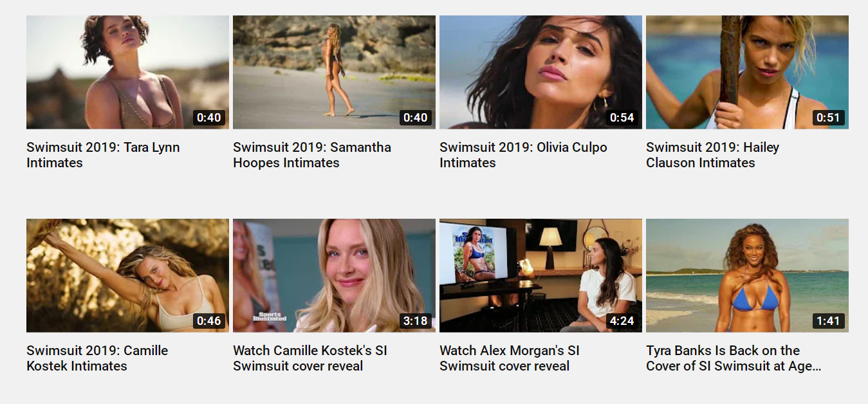Open the Camille Kostek Intimates video thumbnail
The image size is (868, 404).
coord(127,275)
